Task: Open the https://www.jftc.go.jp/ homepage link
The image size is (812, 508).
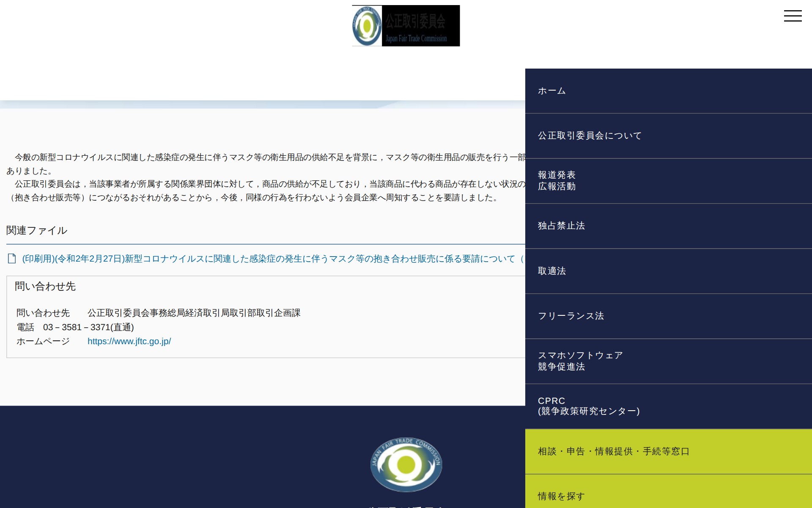Action: [x=129, y=341]
